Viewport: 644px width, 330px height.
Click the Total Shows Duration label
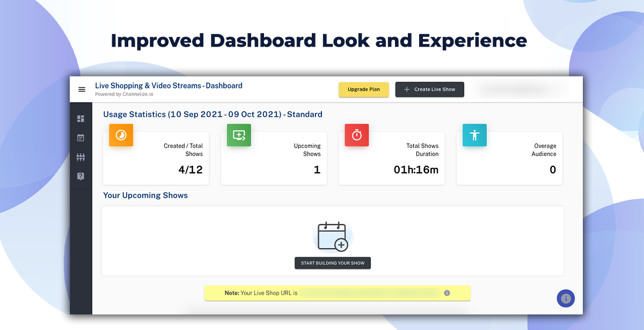pos(422,150)
